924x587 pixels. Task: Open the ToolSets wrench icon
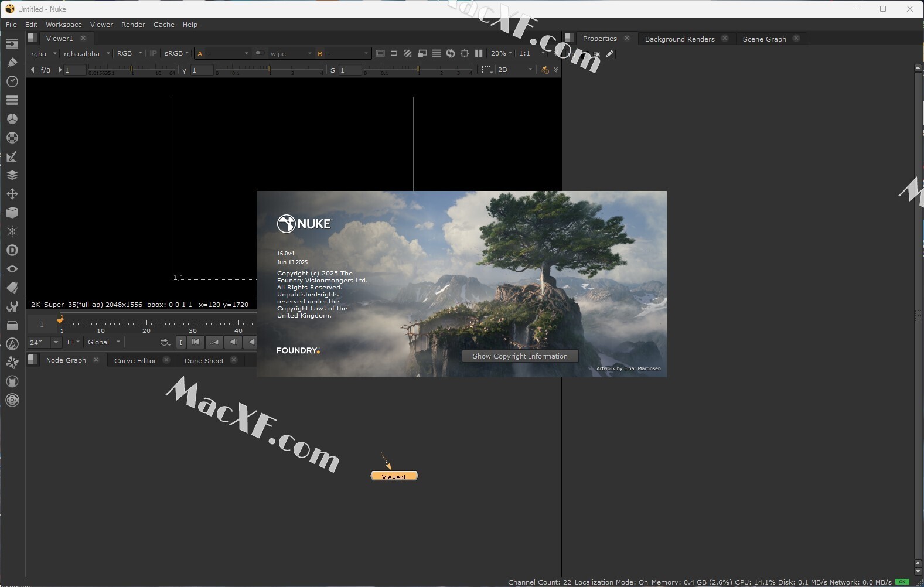(12, 306)
